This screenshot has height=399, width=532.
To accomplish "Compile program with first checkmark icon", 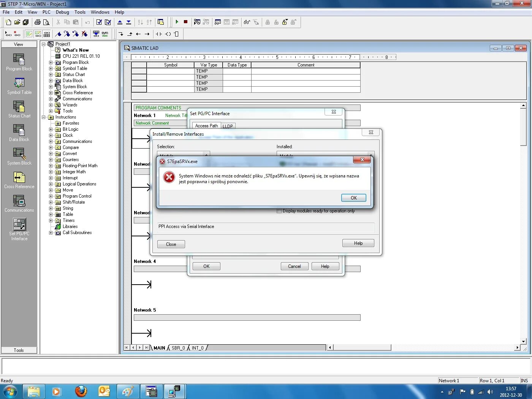I will click(99, 22).
